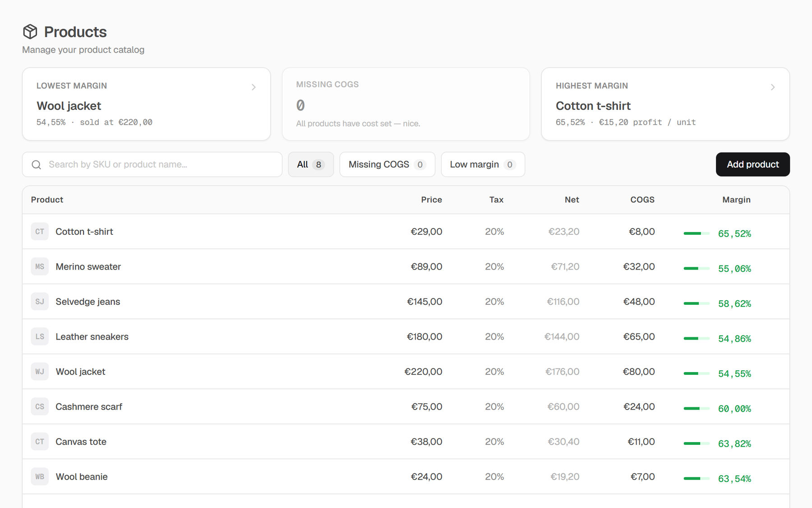Click the LS avatar for Leather sneakers

[x=40, y=336]
